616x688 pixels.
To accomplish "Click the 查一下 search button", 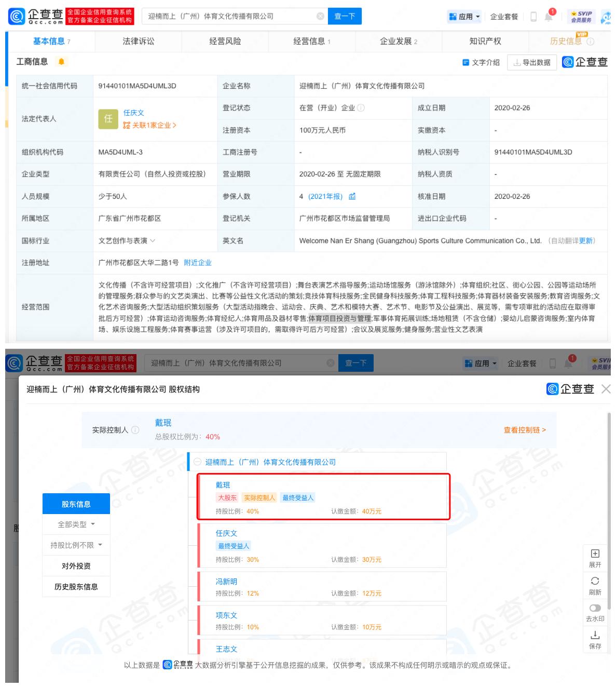I will [x=345, y=16].
